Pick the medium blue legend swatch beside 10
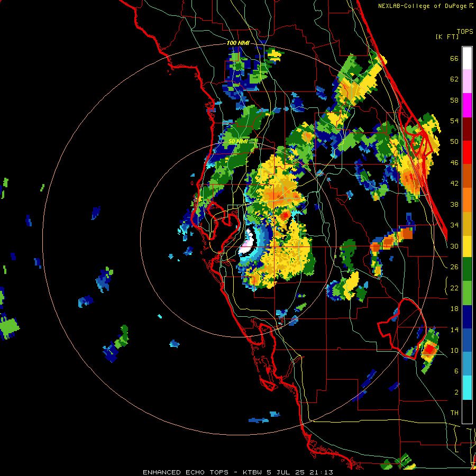 click(467, 341)
